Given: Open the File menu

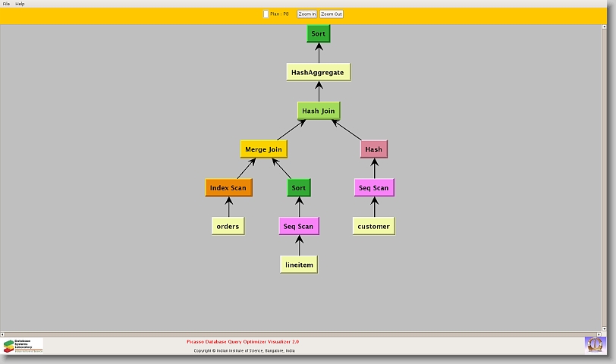Looking at the screenshot, I should click(x=6, y=4).
